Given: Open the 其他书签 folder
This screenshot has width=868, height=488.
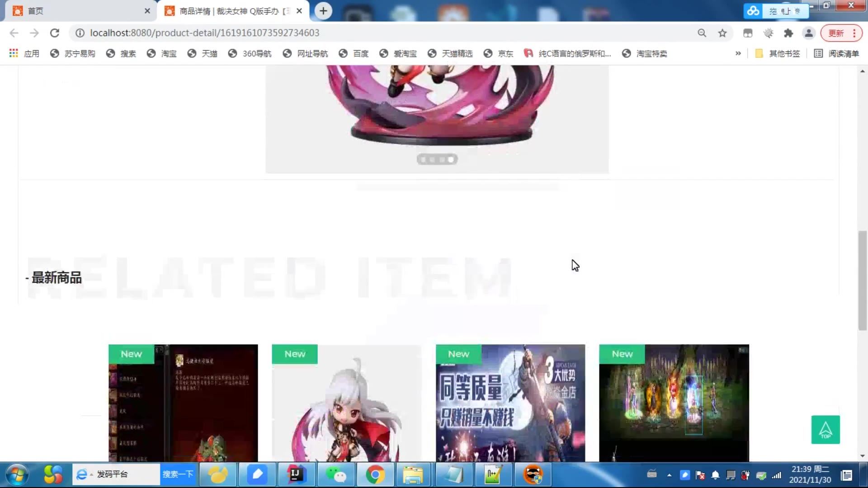Looking at the screenshot, I should coord(778,53).
